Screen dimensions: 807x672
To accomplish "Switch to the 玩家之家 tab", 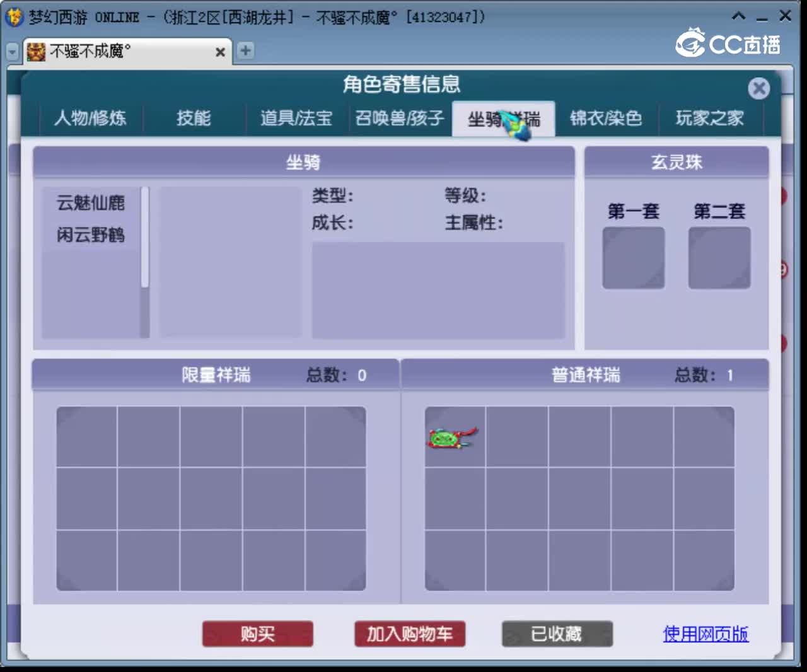I will coord(710,118).
